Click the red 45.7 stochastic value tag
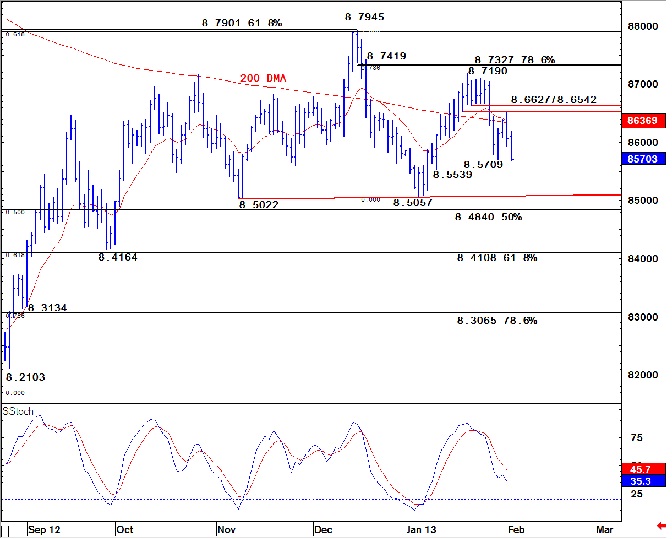This screenshot has height=539, width=672. (638, 468)
